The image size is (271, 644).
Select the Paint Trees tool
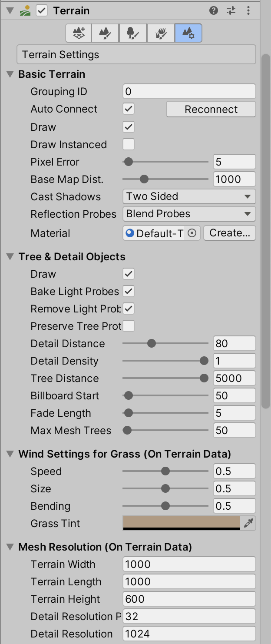coord(133,33)
